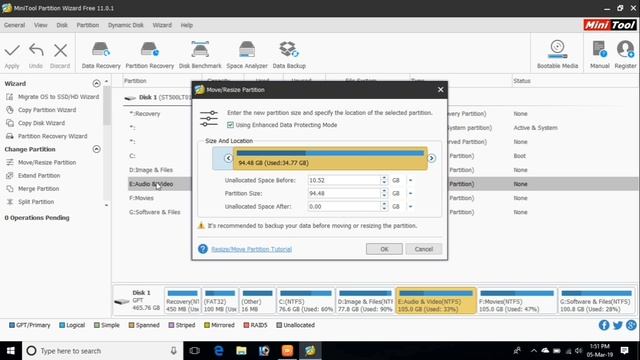
Task: Click Bootable Media icon
Action: tap(557, 49)
